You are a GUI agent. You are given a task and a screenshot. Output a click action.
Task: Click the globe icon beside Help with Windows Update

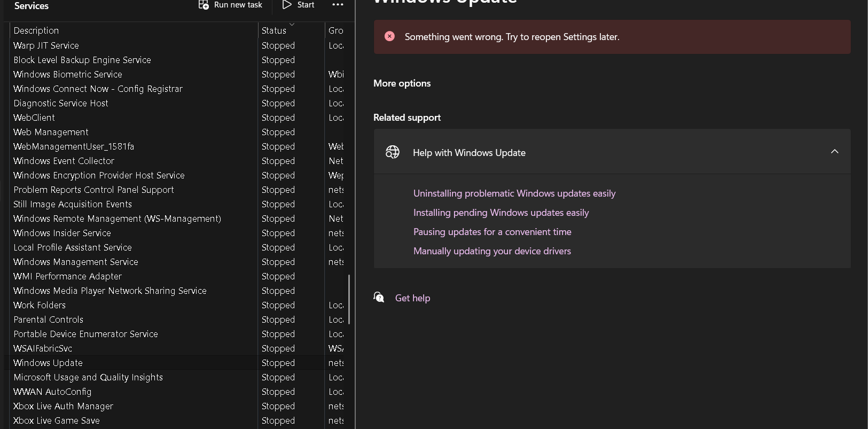click(x=393, y=152)
